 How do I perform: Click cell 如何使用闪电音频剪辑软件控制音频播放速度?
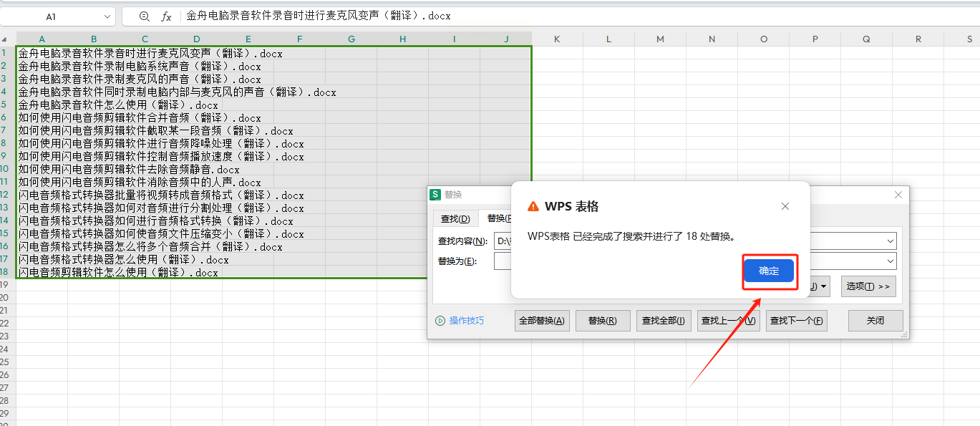(161, 156)
